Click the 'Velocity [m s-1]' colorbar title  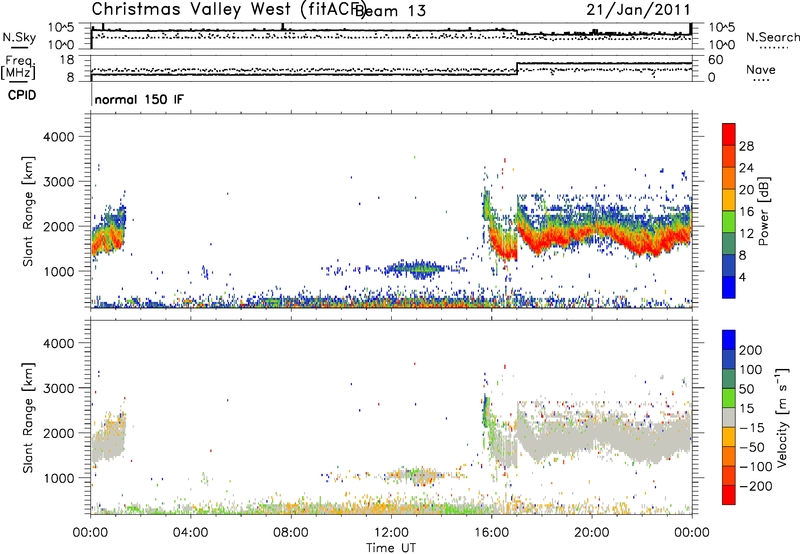tap(781, 417)
